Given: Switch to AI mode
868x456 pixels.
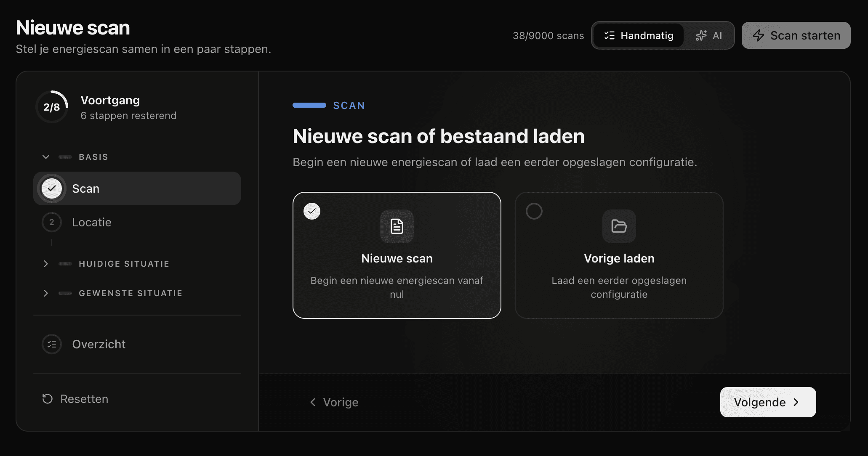Looking at the screenshot, I should [x=710, y=35].
